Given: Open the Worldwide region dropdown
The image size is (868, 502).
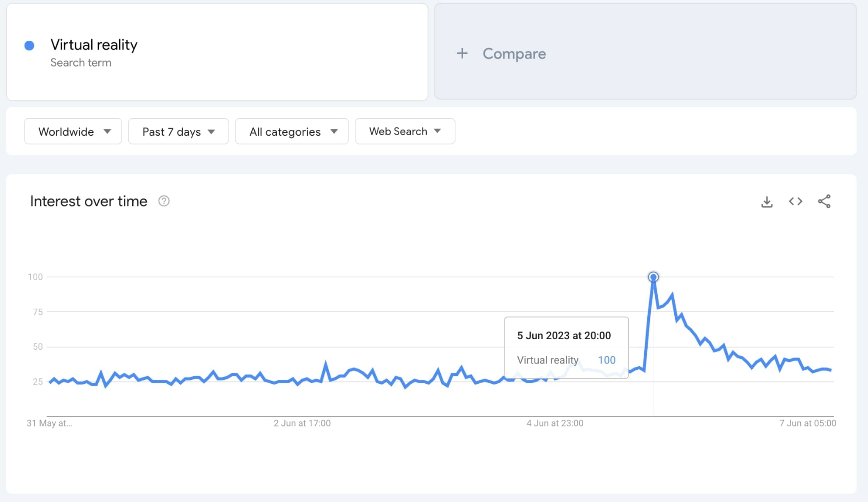Looking at the screenshot, I should [x=73, y=131].
